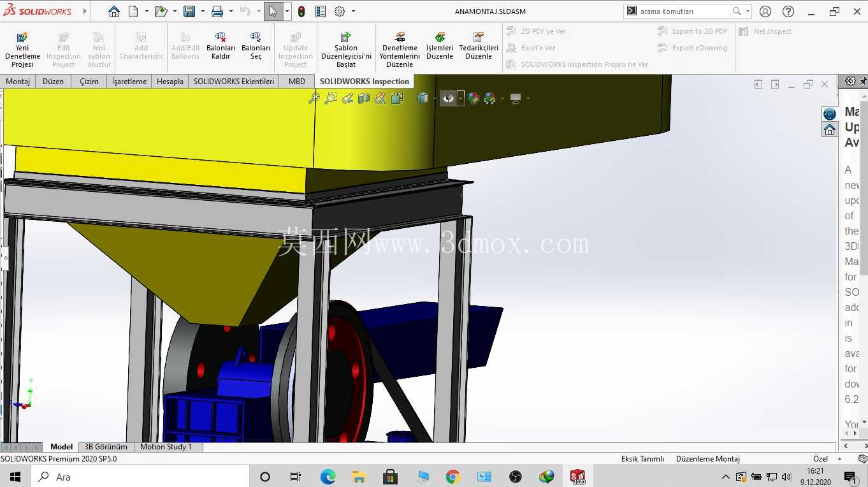The width and height of the screenshot is (868, 487).
Task: Activate the Select cursor tool
Action: point(273,11)
